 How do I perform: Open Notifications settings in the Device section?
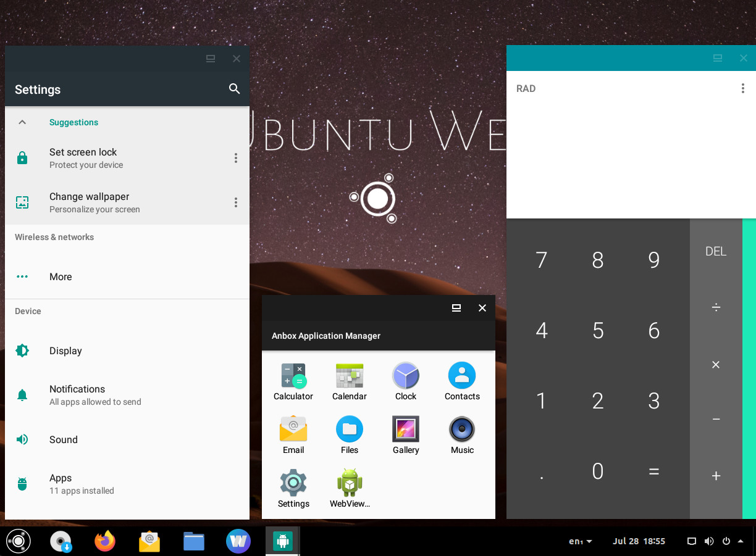77,395
